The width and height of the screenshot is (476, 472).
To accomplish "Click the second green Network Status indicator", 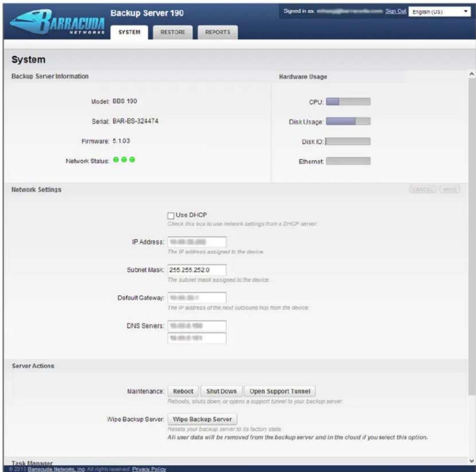I will 124,159.
